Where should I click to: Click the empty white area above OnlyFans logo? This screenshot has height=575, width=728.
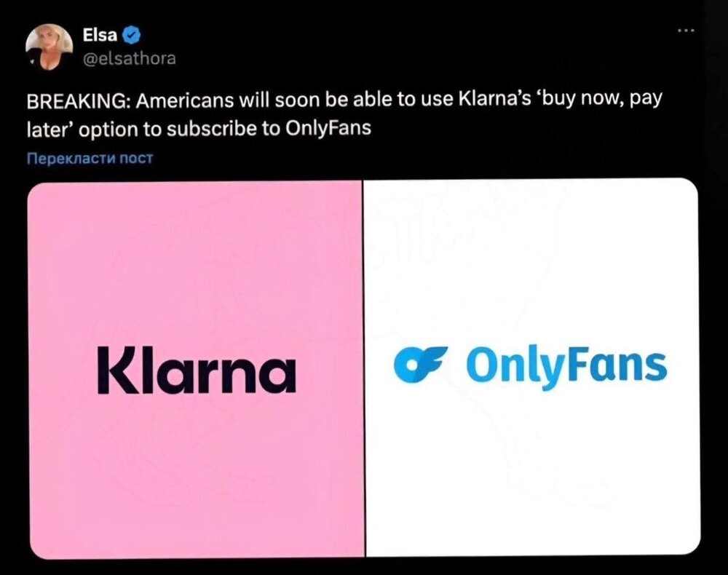tap(532, 260)
